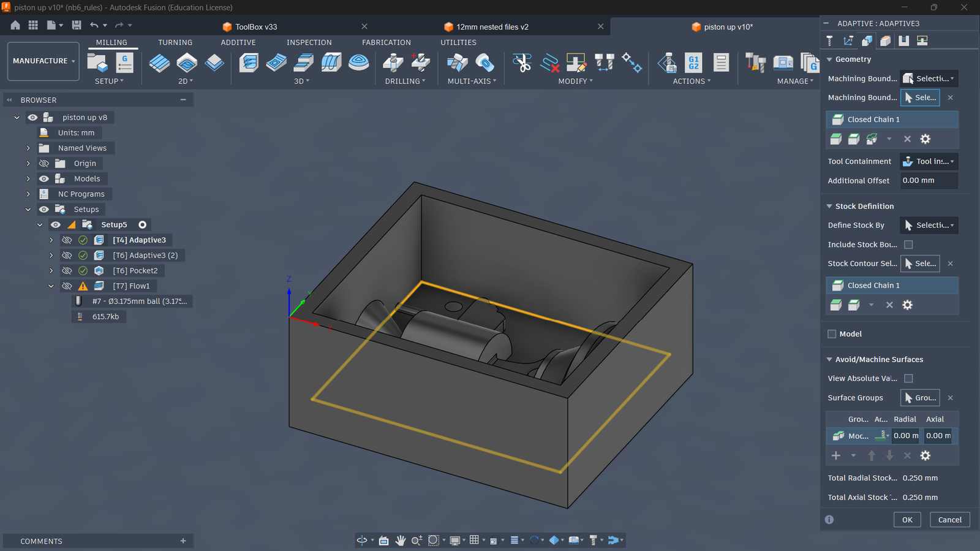Select the 3D Pocket Clearing tool
The width and height of the screenshot is (980, 551).
tap(276, 63)
